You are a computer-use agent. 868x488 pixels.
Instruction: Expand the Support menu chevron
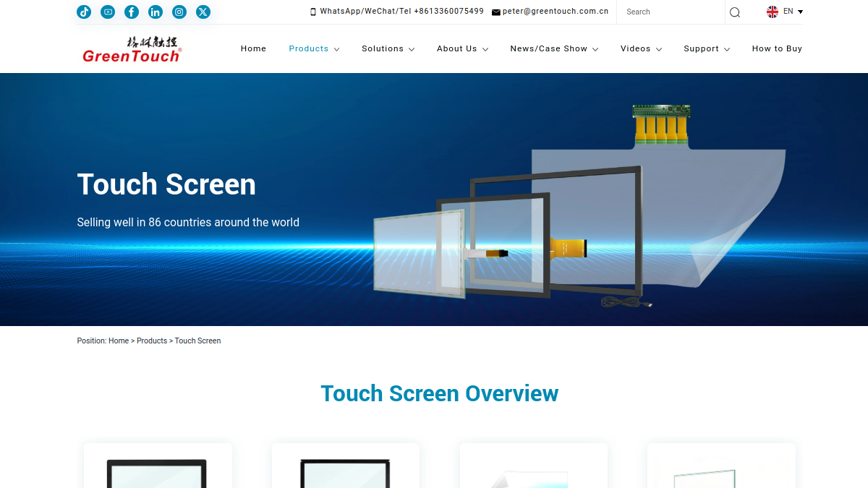727,49
